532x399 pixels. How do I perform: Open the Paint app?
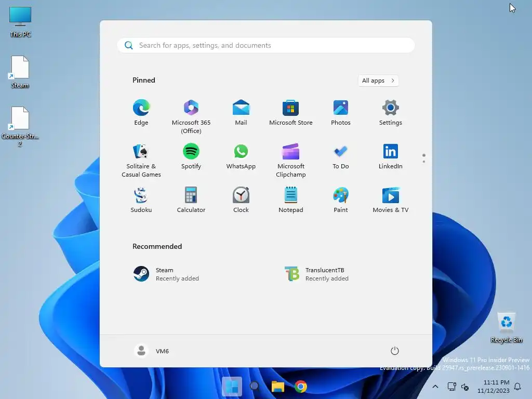coord(341,200)
